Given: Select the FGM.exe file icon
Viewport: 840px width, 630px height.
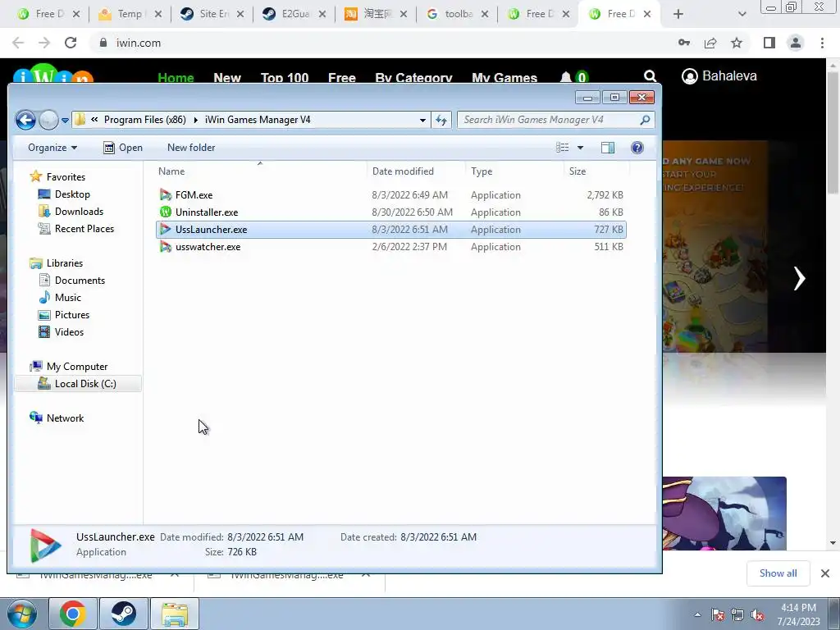Looking at the screenshot, I should point(166,195).
